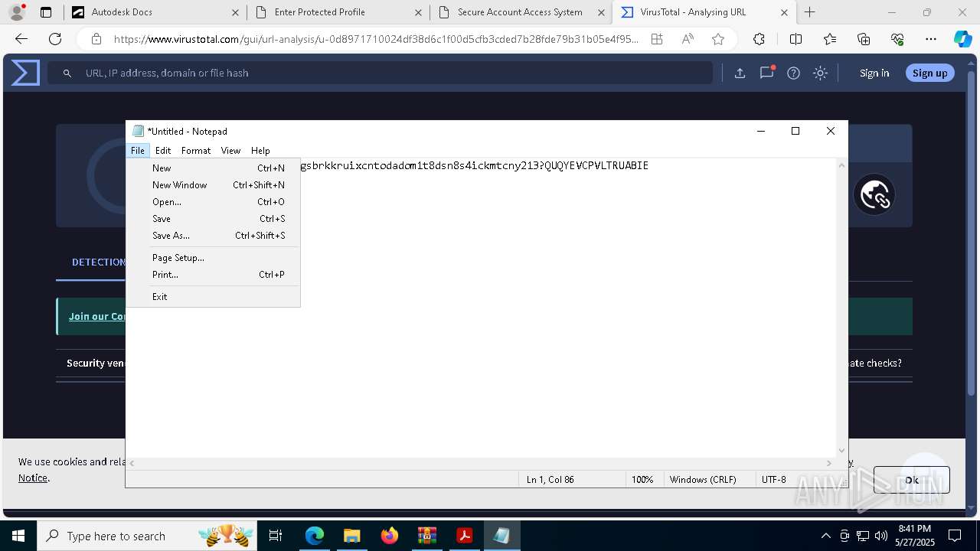Click Notepad horizontal scrollbar right arrow

pyautogui.click(x=830, y=463)
